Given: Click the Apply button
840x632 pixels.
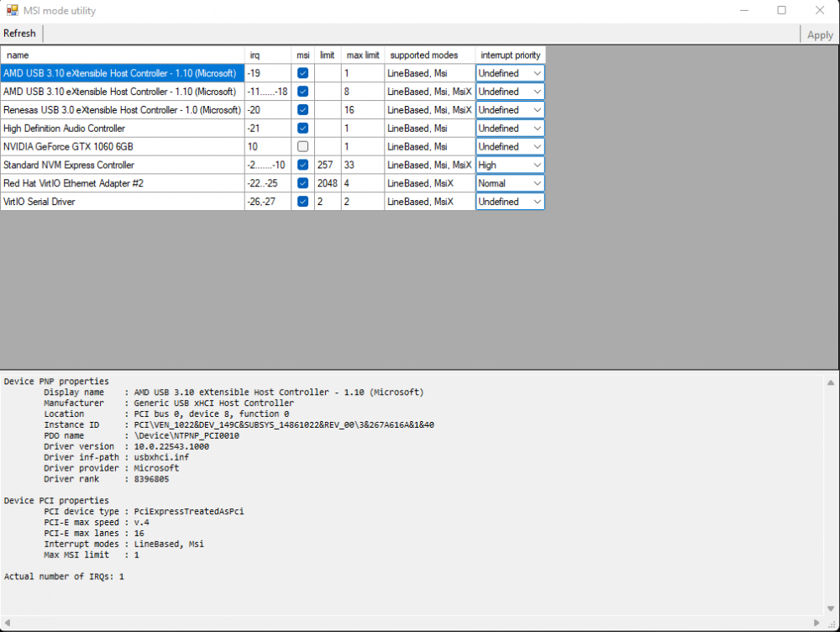Looking at the screenshot, I should 820,34.
